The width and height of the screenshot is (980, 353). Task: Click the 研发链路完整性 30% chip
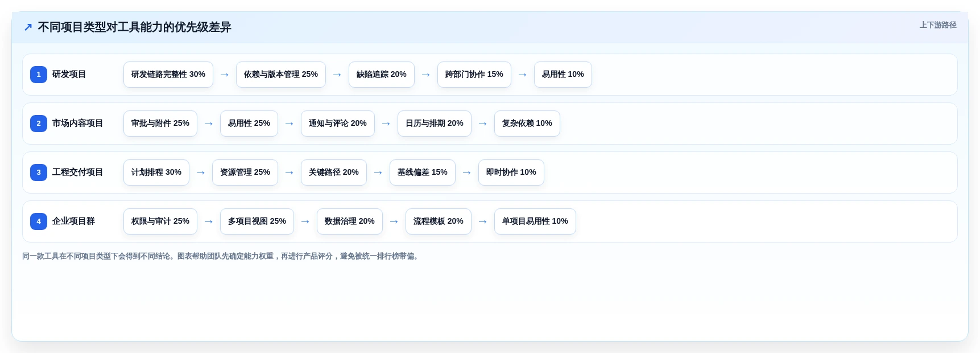pyautogui.click(x=168, y=75)
